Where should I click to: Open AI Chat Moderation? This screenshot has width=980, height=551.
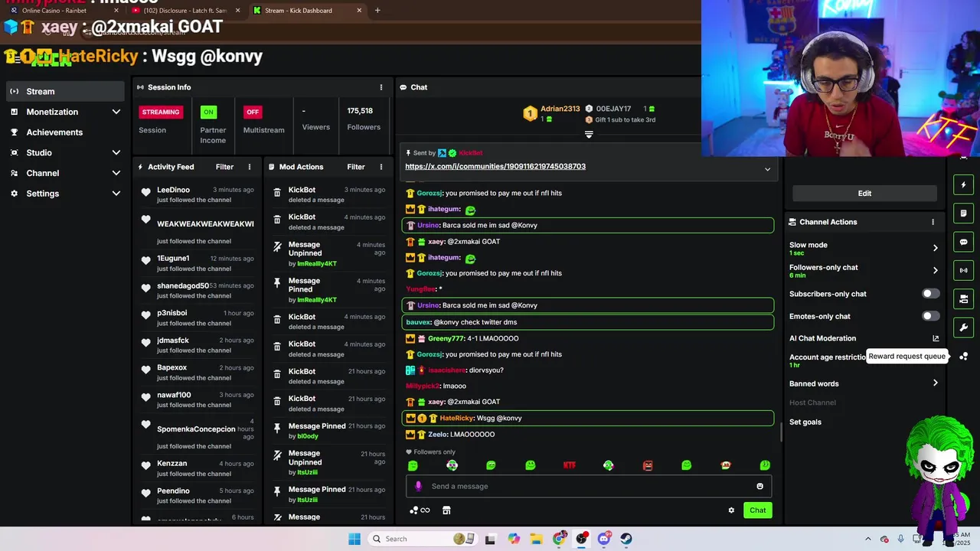tap(822, 338)
